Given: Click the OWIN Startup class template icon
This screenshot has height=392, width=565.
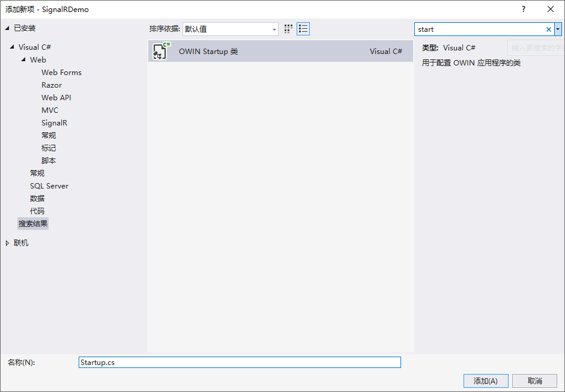Looking at the screenshot, I should 160,52.
